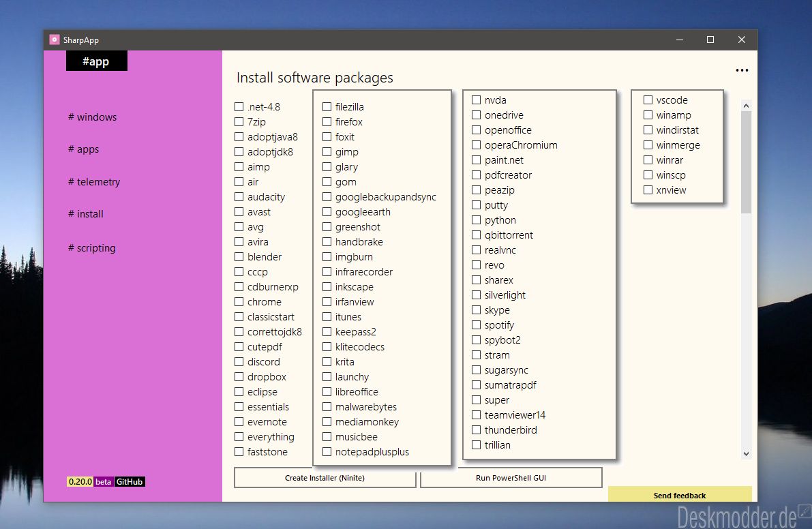Open the three-dot more options menu
This screenshot has width=812, height=529.
[742, 70]
